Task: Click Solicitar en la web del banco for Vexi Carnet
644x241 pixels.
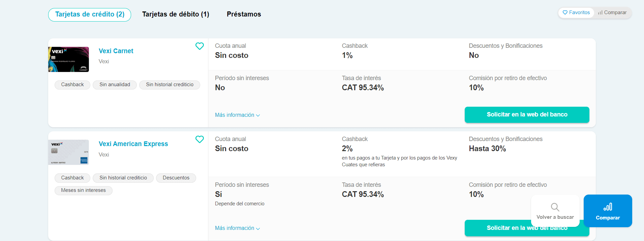Action: [x=527, y=114]
